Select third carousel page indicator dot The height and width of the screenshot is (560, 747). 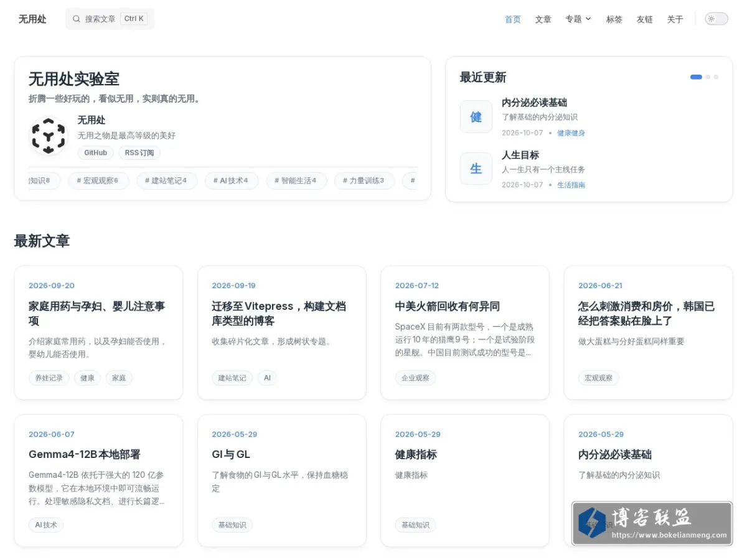click(716, 77)
